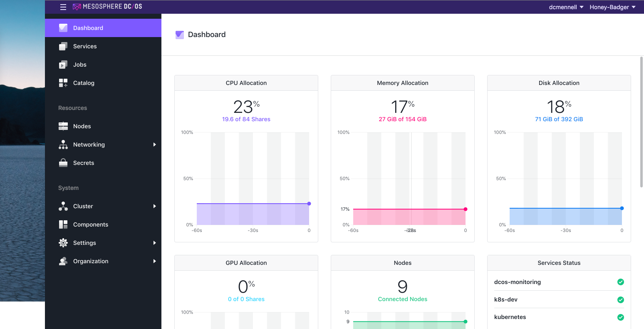Click the "0 of 0 Shares" text
Screen dimensions: 644x329
tap(246, 299)
